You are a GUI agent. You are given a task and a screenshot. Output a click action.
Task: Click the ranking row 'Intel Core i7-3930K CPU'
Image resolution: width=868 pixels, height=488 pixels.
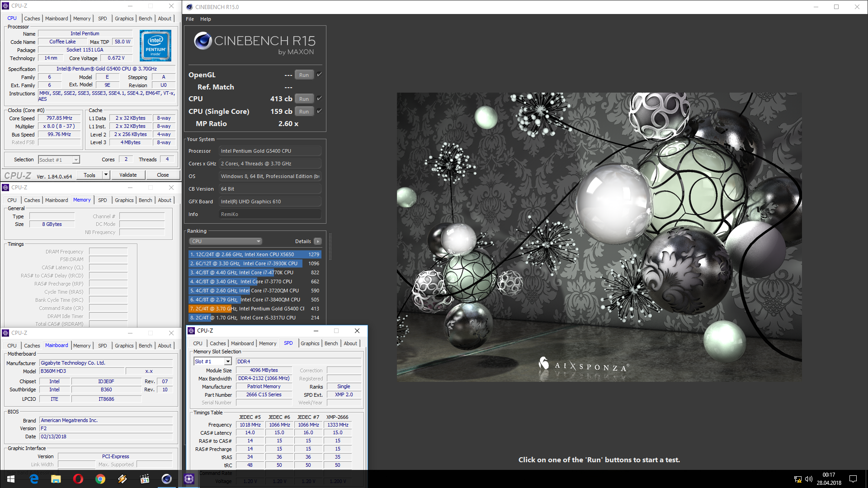255,263
